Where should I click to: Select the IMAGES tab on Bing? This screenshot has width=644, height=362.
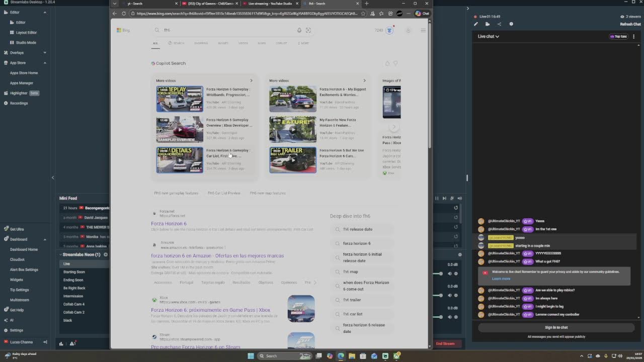tap(223, 43)
